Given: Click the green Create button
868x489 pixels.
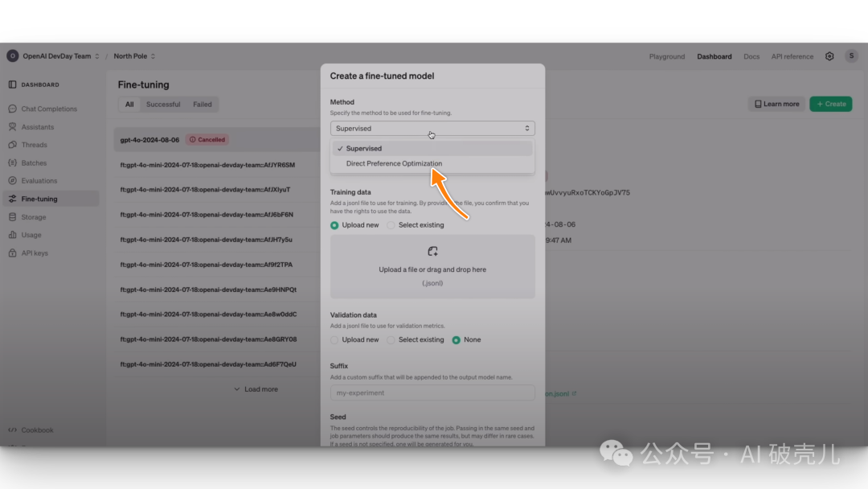Looking at the screenshot, I should (x=830, y=104).
